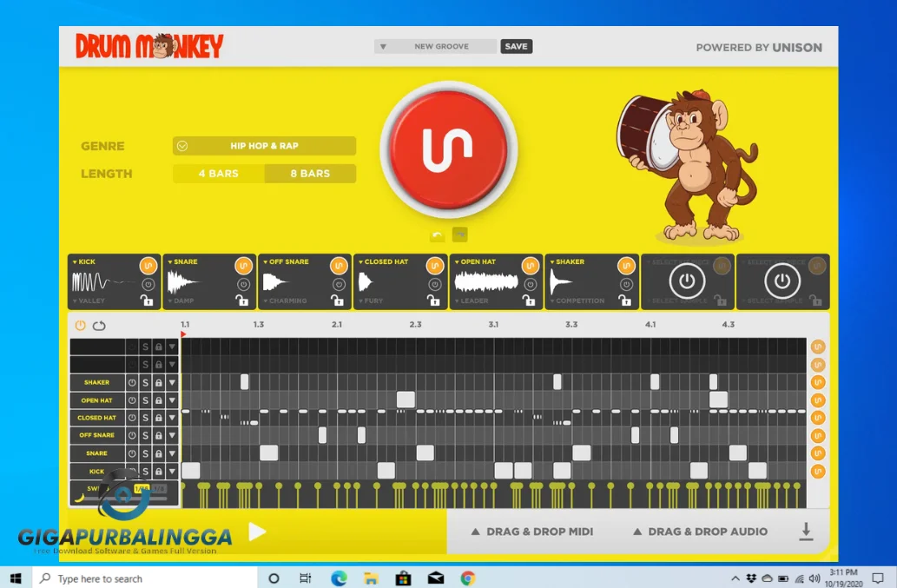The height and width of the screenshot is (588, 897).
Task: Play the groove with the white play button
Action: pos(257,532)
